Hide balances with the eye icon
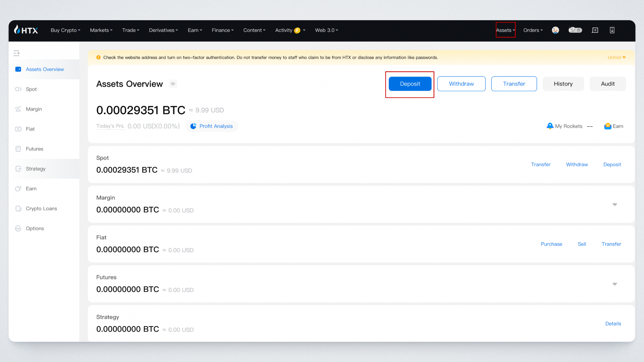Screen dimensions: 644x362 (x=173, y=84)
